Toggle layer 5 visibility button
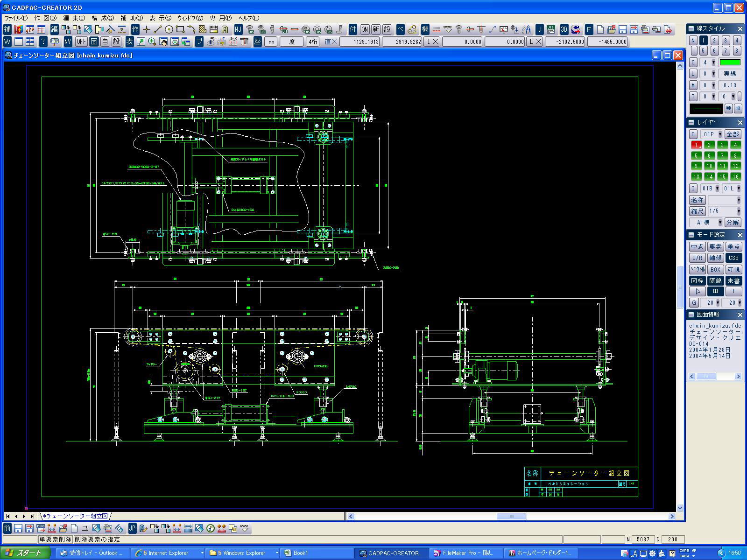This screenshot has height=560, width=747. [x=696, y=156]
